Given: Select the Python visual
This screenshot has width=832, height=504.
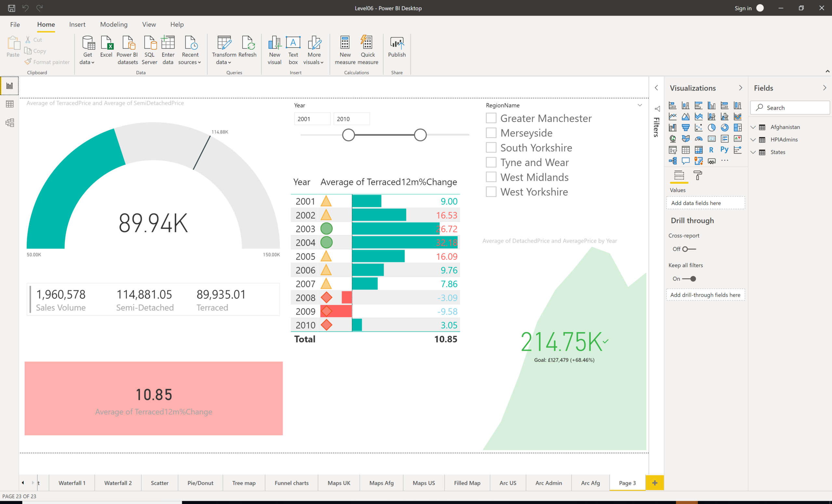Looking at the screenshot, I should [x=725, y=150].
